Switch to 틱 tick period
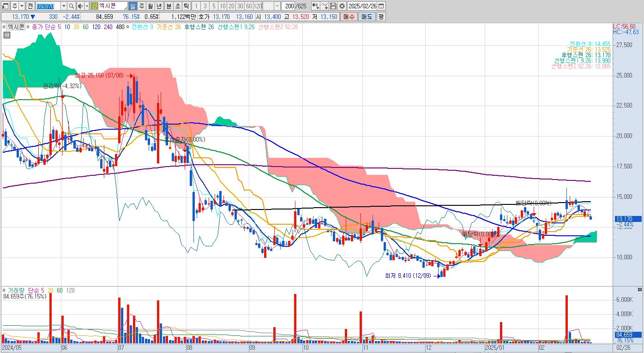Viewport: 644px width, 353px height. (186, 6)
